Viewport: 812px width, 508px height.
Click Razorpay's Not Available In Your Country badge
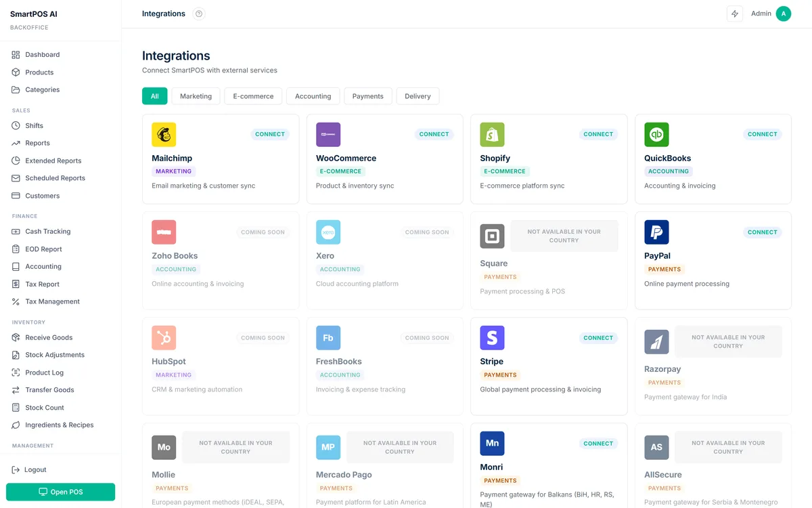tap(728, 341)
